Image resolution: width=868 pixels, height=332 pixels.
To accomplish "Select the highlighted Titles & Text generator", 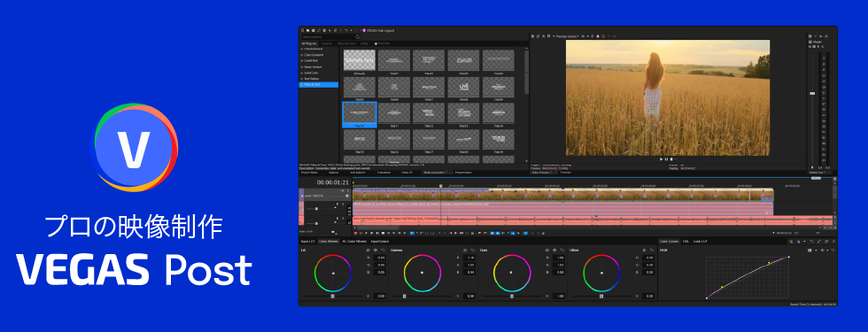I will (x=318, y=85).
